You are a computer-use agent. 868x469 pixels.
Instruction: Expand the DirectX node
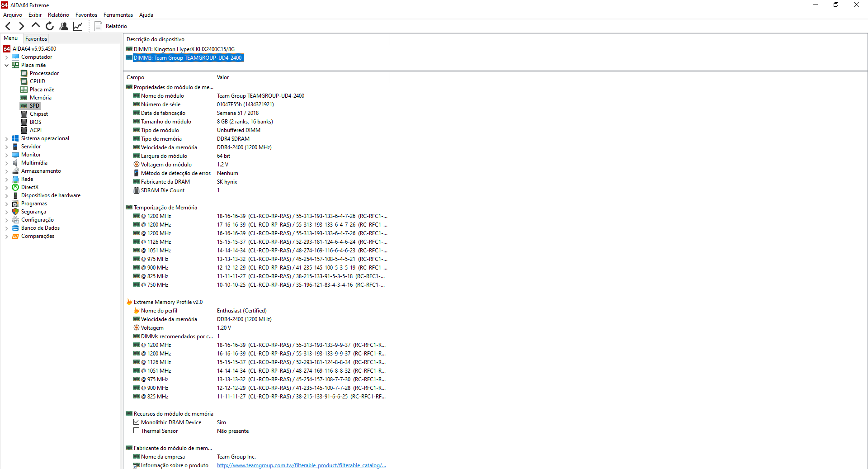[6, 187]
